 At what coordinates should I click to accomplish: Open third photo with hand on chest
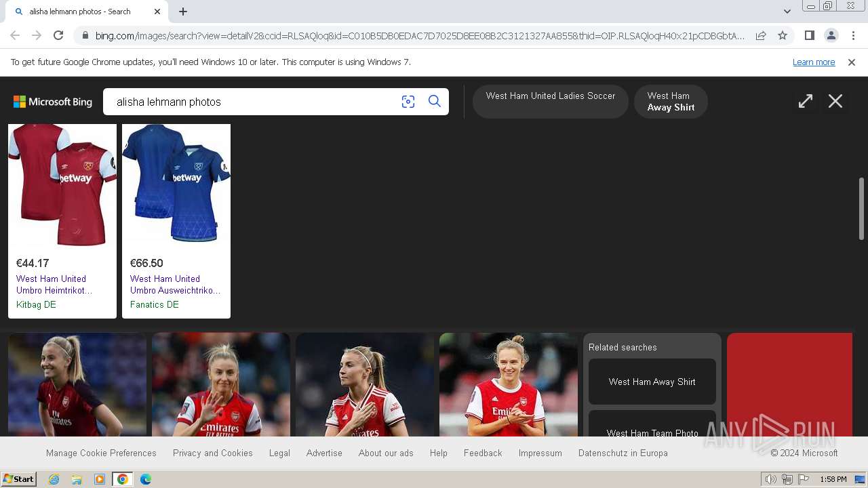tap(365, 384)
